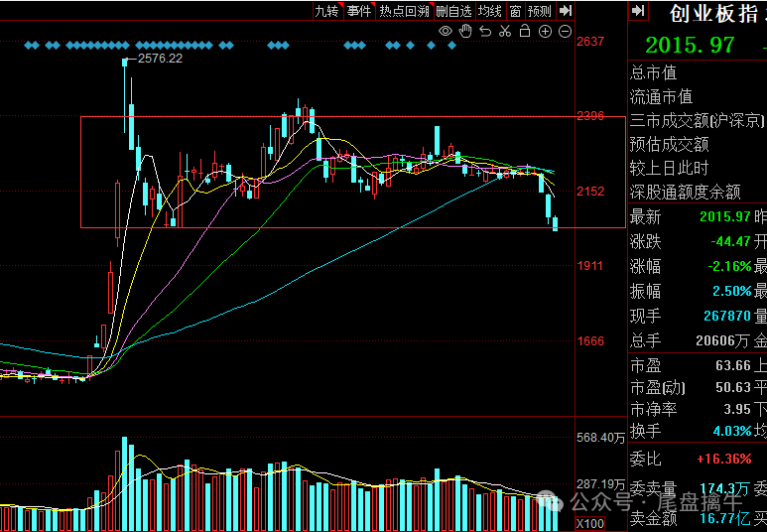Click the 总手 value 20606万
The width and height of the screenshot is (767, 532).
click(x=723, y=340)
